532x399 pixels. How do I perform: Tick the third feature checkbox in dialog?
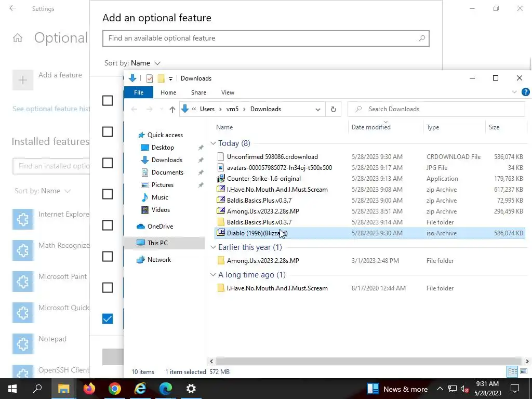click(x=108, y=163)
